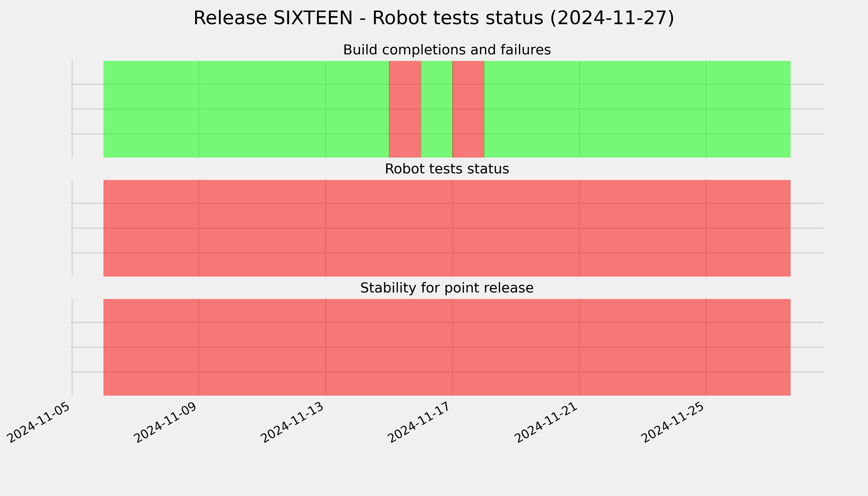868x496 pixels.
Task: Click the left axis line of builds chart
Action: (72, 109)
